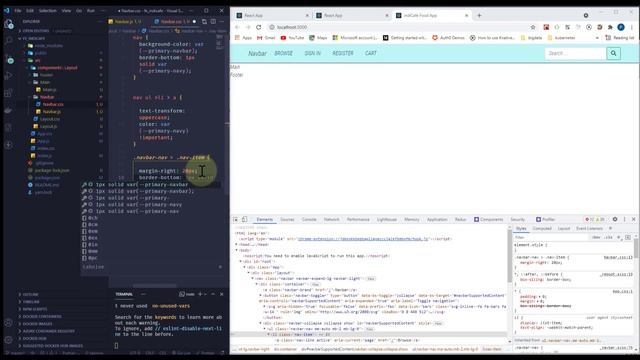Viewport: 640px width, 360px height.
Task: Open DevTools settings gear
Action: pos(615,220)
